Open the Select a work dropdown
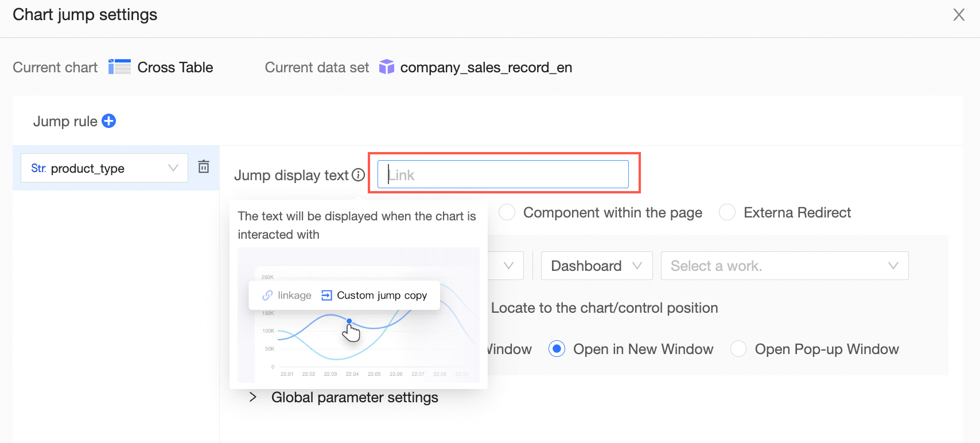 pos(784,266)
